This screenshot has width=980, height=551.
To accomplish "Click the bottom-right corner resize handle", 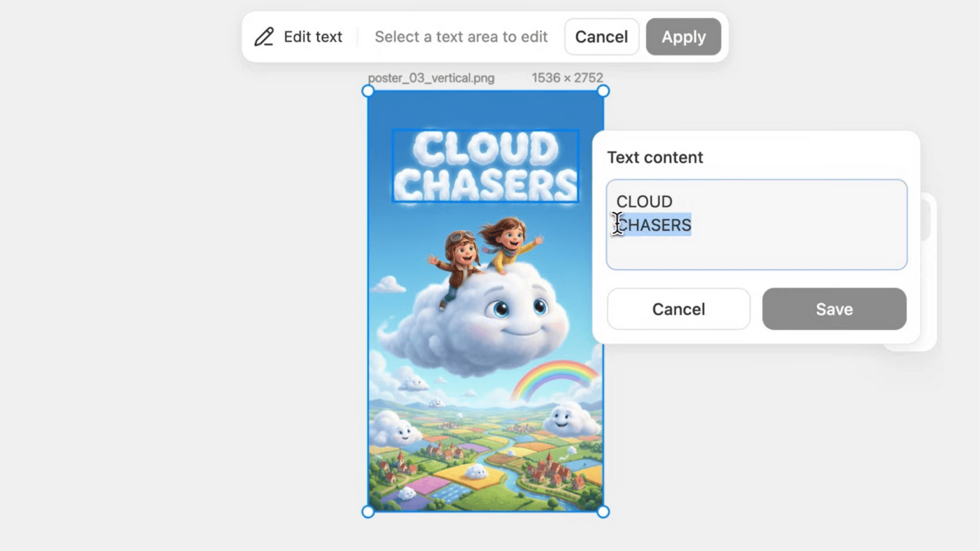I will click(603, 512).
